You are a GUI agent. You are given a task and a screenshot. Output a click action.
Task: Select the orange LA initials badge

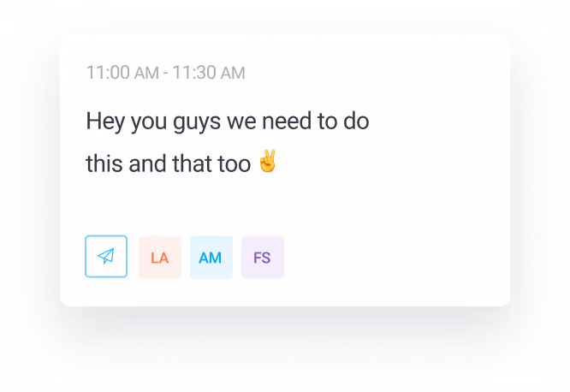pyautogui.click(x=160, y=257)
